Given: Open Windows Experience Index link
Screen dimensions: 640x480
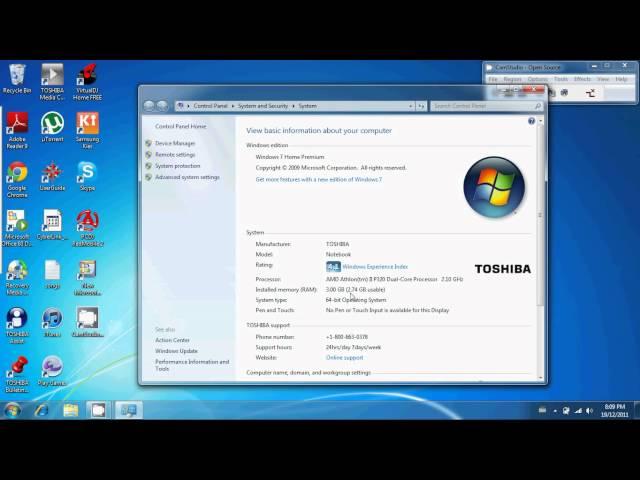Looking at the screenshot, I should 375,267.
